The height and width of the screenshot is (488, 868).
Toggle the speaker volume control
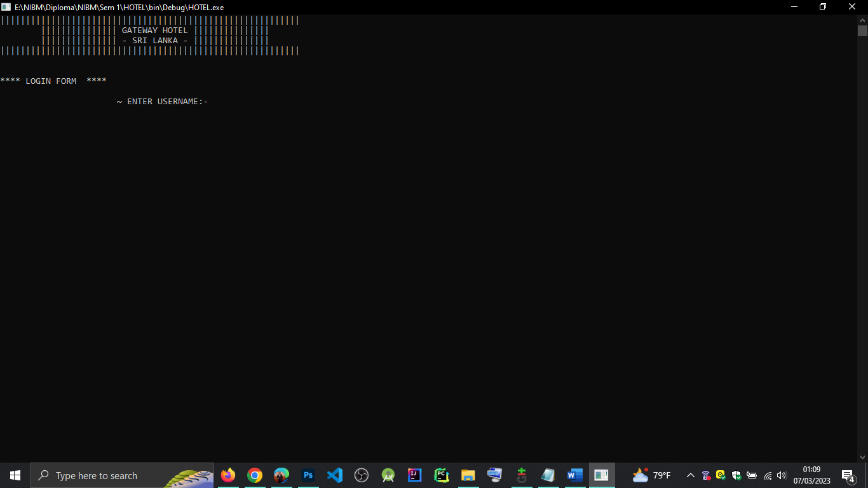pos(782,475)
